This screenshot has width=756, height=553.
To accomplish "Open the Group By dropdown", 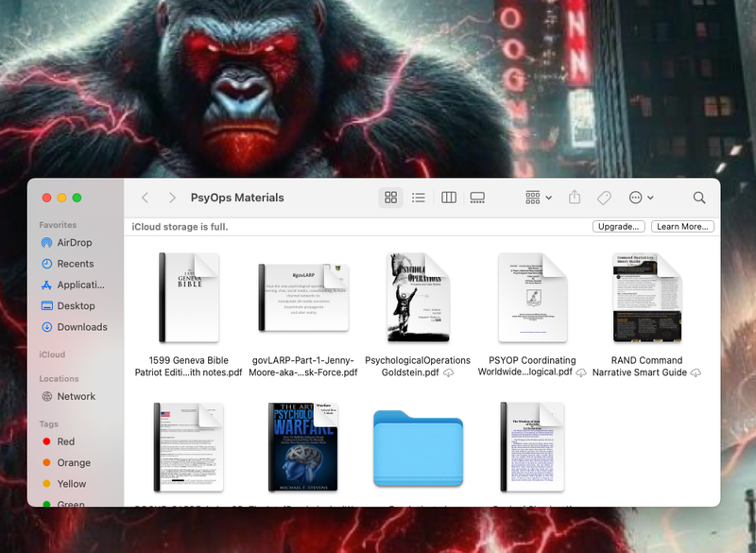I will [x=539, y=198].
